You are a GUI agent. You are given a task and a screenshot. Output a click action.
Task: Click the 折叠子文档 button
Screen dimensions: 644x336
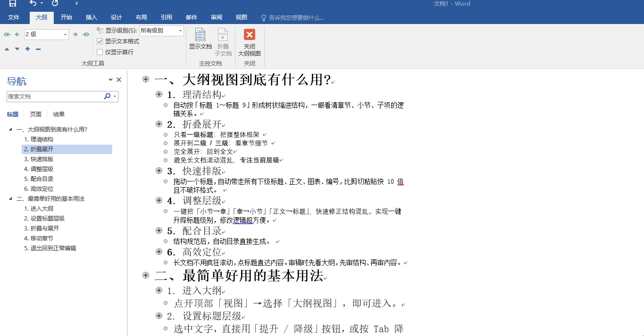pyautogui.click(x=223, y=40)
